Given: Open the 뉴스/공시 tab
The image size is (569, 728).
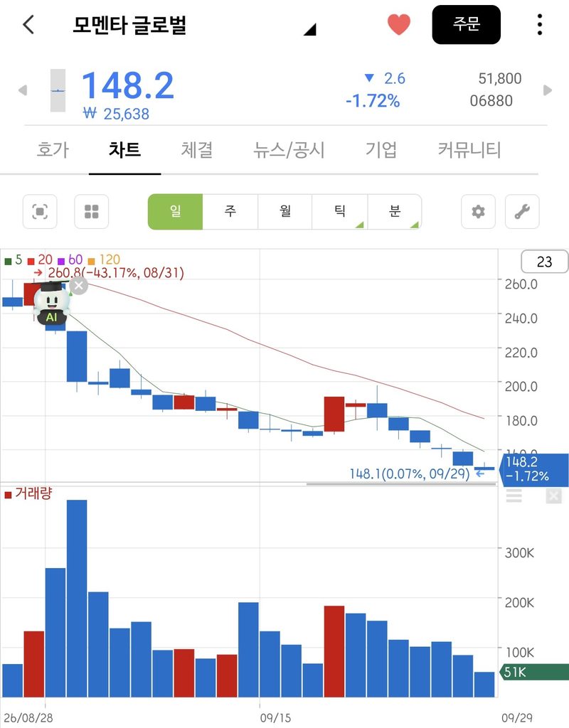Looking at the screenshot, I should (289, 150).
